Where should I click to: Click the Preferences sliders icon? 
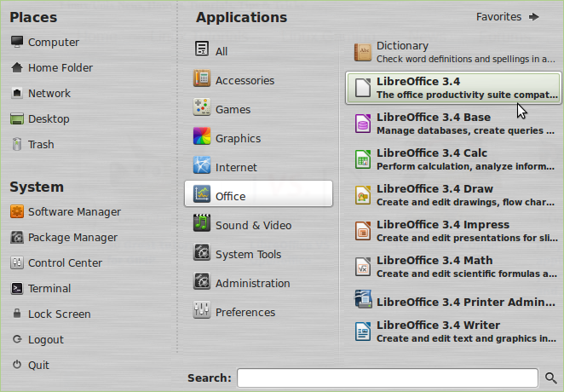[202, 309]
